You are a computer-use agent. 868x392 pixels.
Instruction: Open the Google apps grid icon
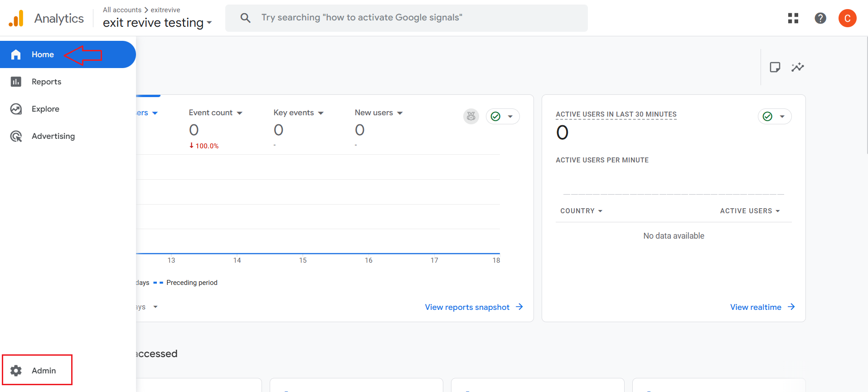(x=793, y=18)
